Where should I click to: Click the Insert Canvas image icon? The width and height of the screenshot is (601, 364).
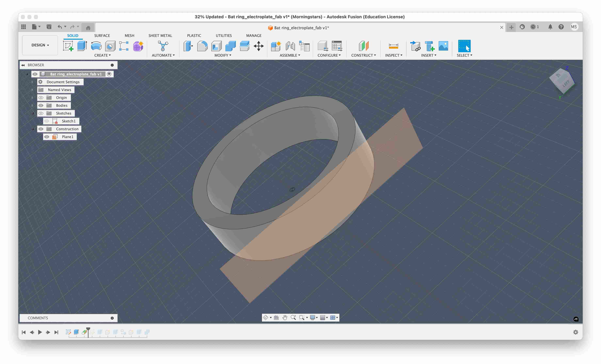pos(443,46)
